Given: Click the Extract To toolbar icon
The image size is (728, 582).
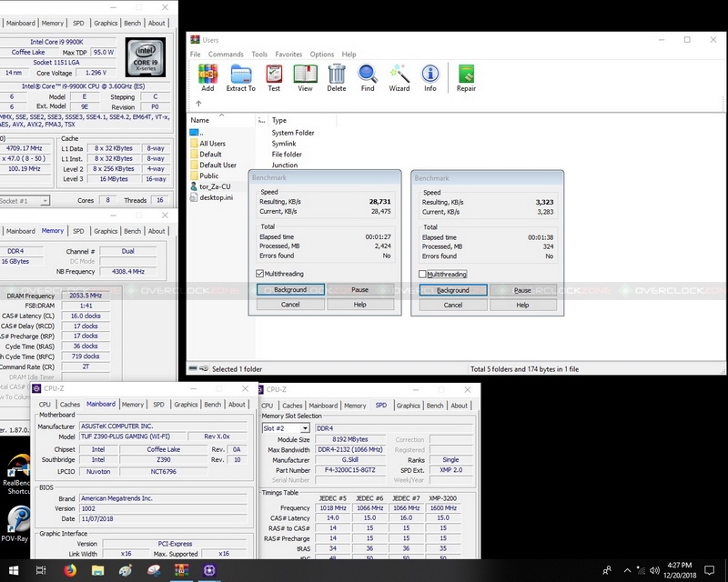Looking at the screenshot, I should [x=240, y=78].
